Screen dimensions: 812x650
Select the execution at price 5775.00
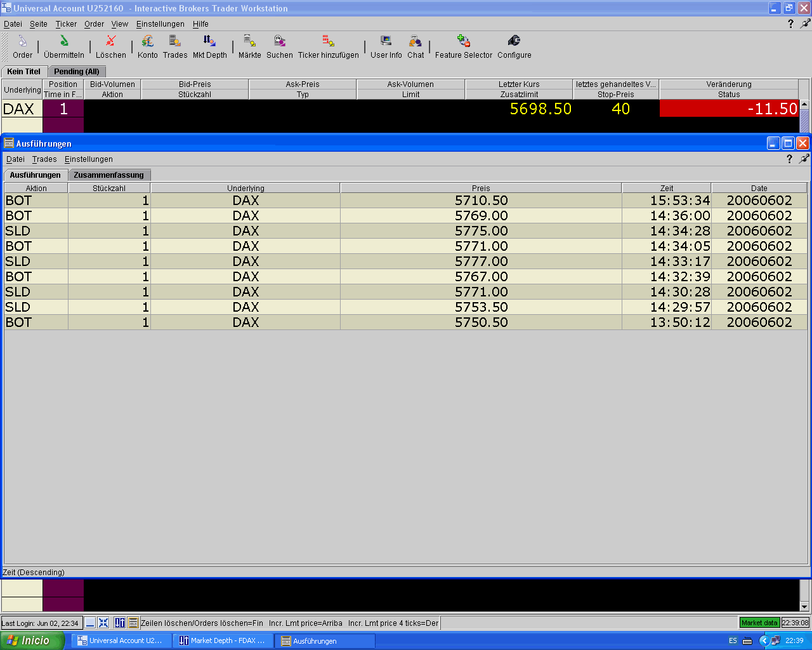point(406,231)
